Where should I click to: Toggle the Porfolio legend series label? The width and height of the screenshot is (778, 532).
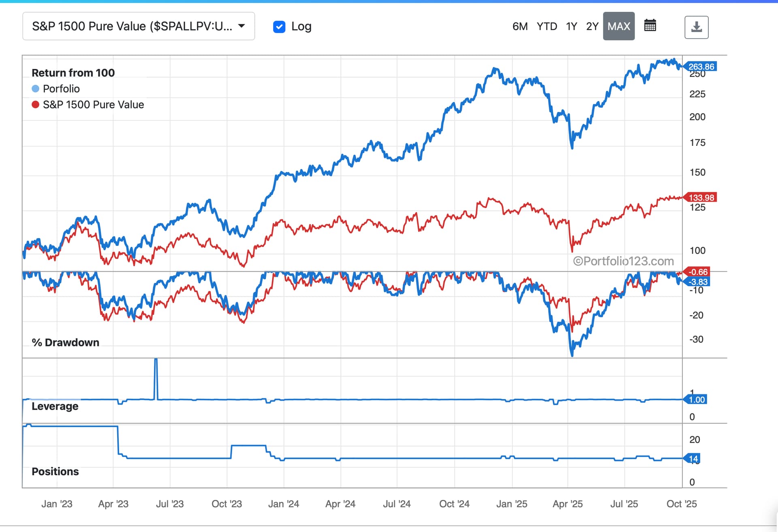click(x=61, y=89)
